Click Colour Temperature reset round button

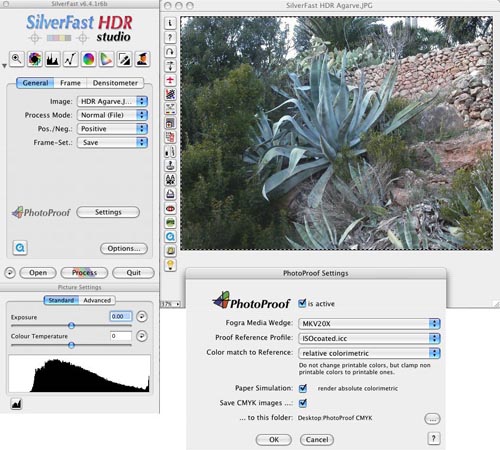142,336
